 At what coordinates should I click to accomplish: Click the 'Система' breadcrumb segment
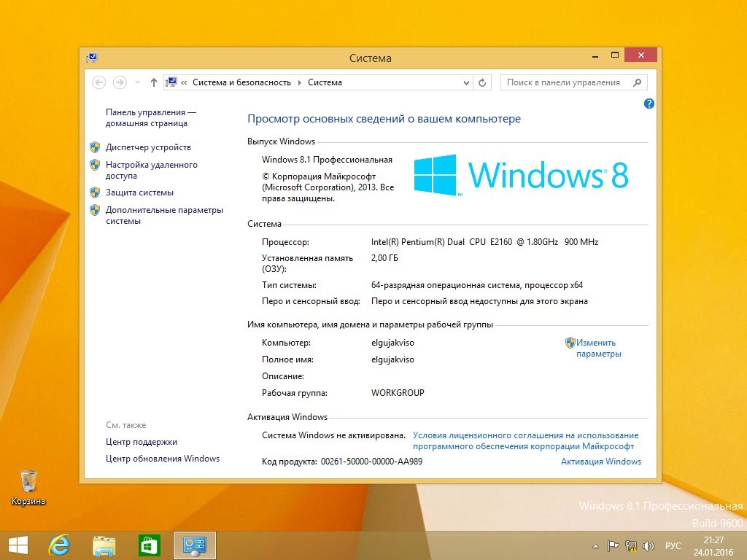[325, 82]
